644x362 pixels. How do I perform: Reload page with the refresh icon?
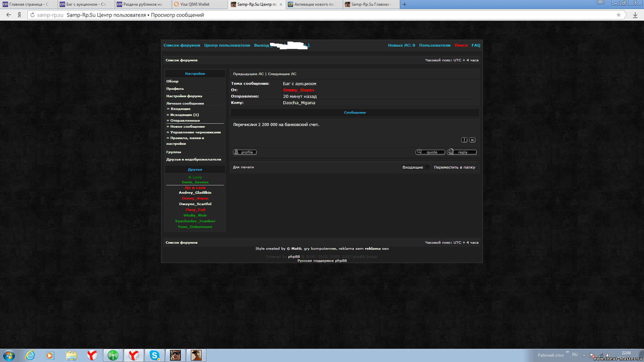[33, 15]
